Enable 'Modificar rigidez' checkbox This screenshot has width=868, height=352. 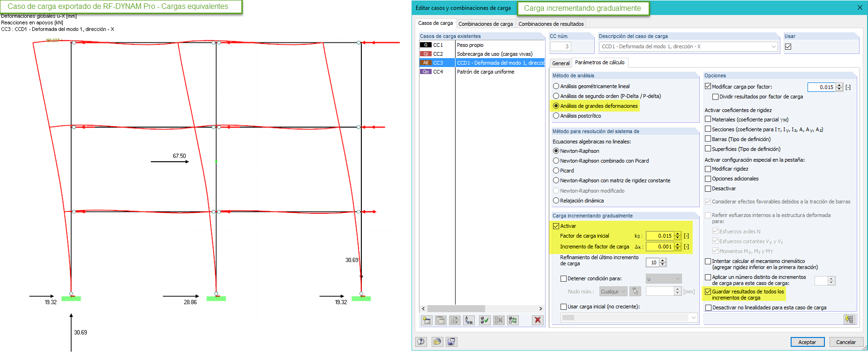(x=708, y=169)
